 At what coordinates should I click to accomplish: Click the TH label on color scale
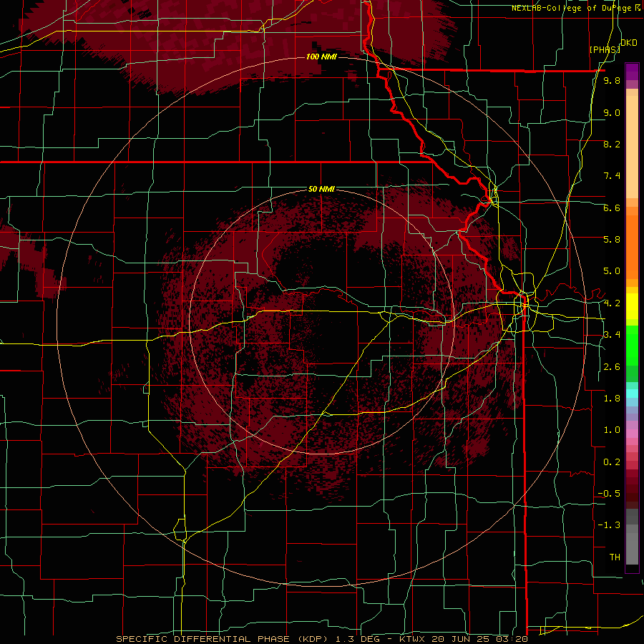point(615,557)
